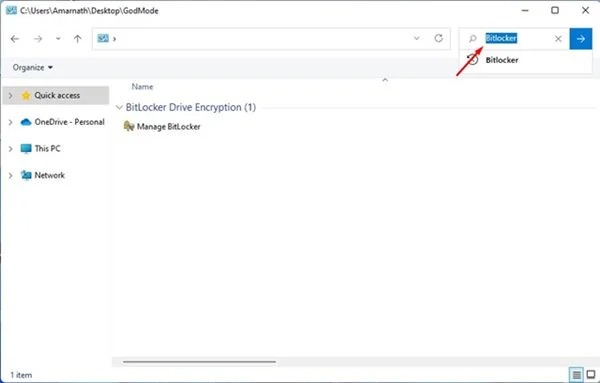Run the search with blue arrow button
Image resolution: width=600 pixels, height=383 pixels.
580,39
